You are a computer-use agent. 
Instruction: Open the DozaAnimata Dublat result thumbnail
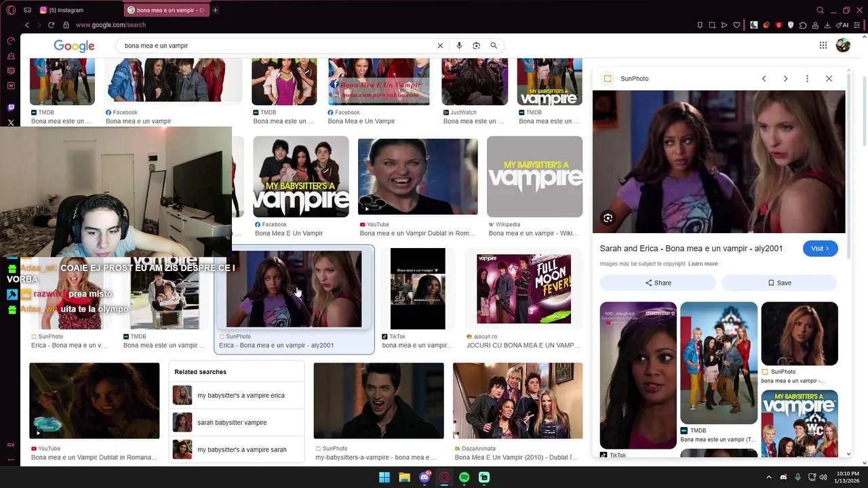click(517, 401)
